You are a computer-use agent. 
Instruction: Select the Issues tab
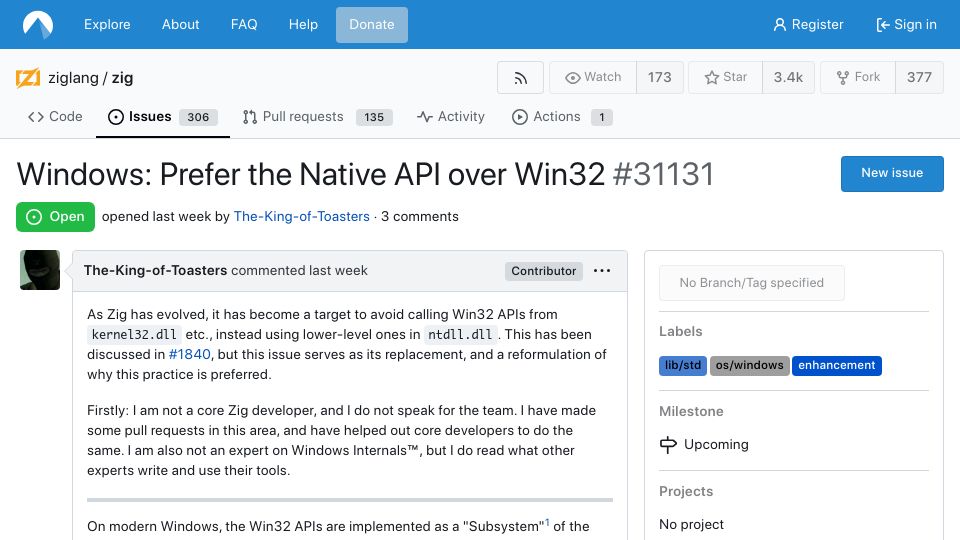click(x=163, y=116)
